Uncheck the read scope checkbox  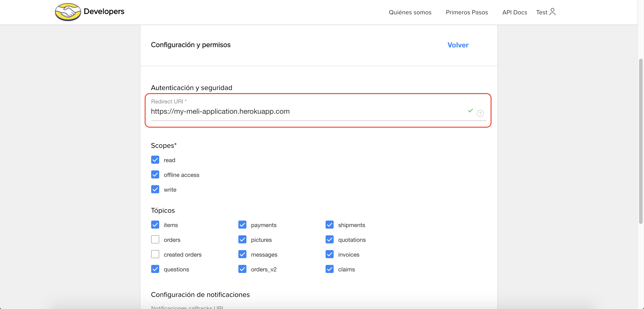point(155,160)
